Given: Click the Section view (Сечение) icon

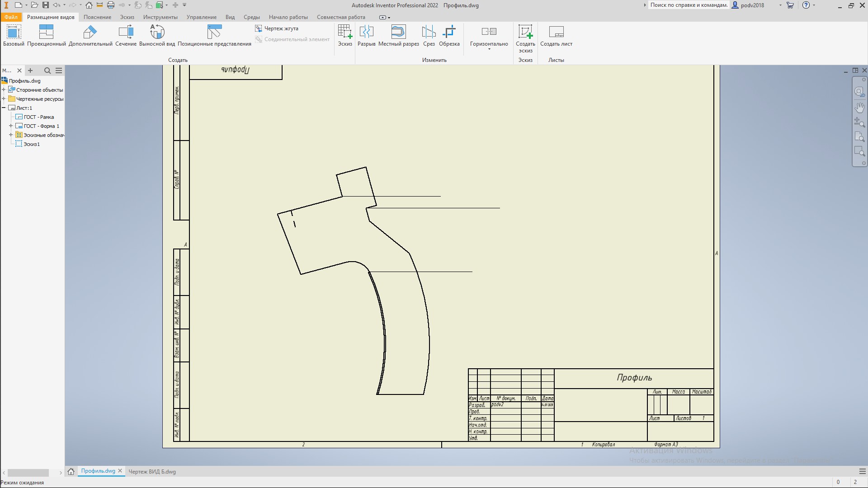Looking at the screenshot, I should pyautogui.click(x=126, y=32).
